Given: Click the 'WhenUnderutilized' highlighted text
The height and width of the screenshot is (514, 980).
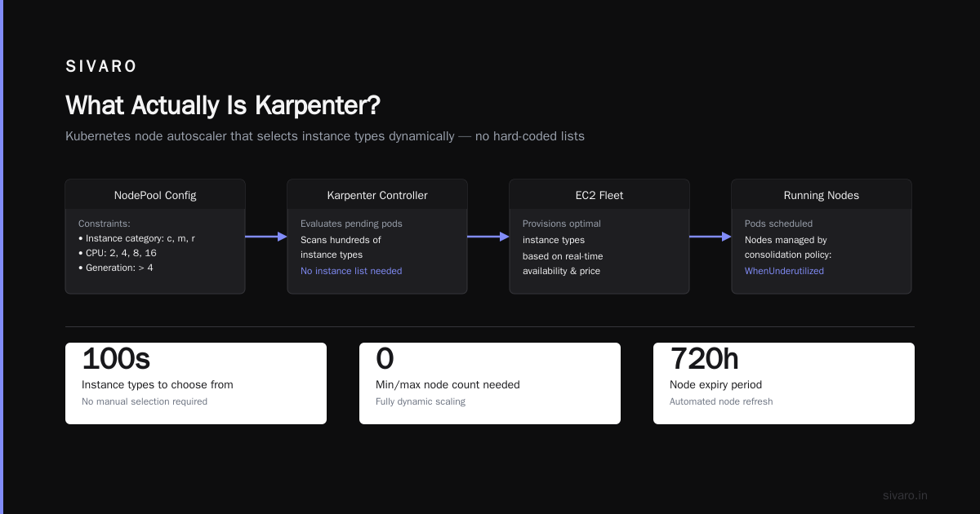Looking at the screenshot, I should [784, 271].
